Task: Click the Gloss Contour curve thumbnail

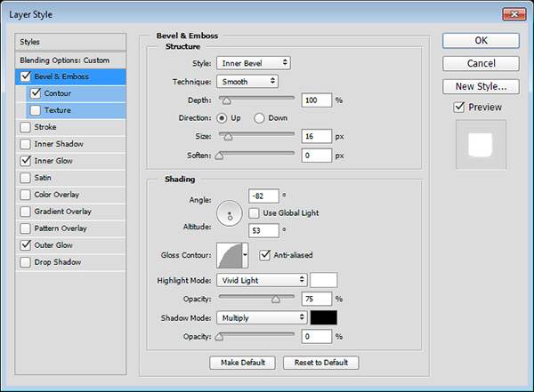Action: click(x=229, y=257)
